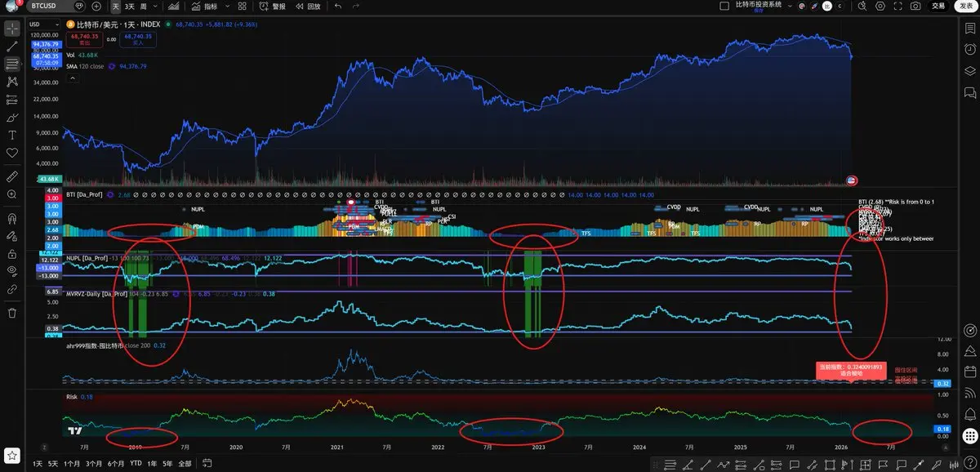
Task: Toggle stay in drawing mode
Action: tap(12, 236)
